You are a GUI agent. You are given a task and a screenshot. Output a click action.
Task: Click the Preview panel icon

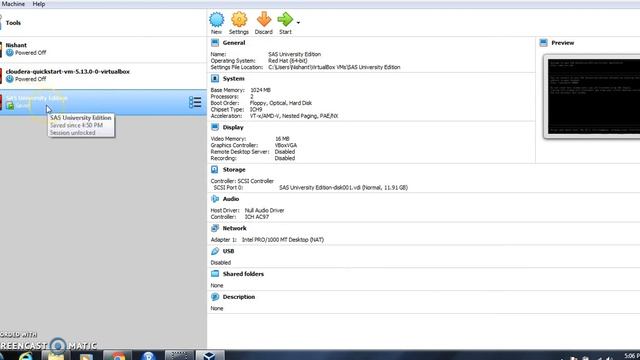tap(544, 42)
